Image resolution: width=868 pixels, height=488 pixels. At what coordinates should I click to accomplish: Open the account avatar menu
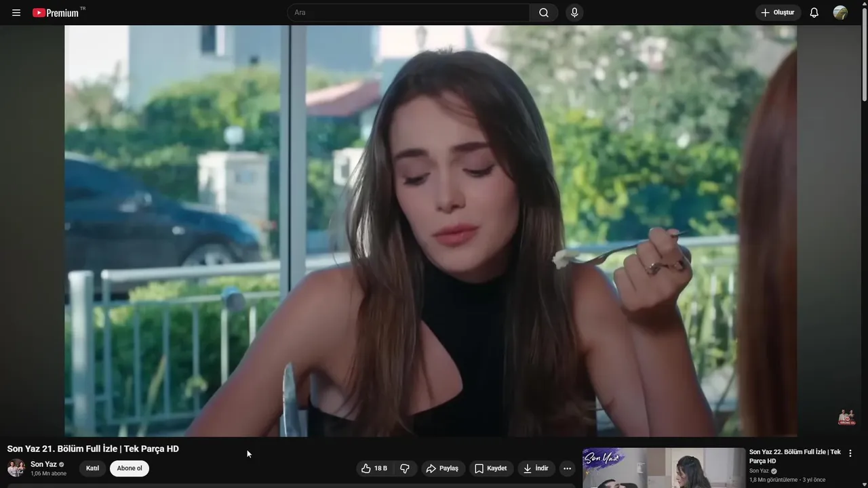point(840,13)
